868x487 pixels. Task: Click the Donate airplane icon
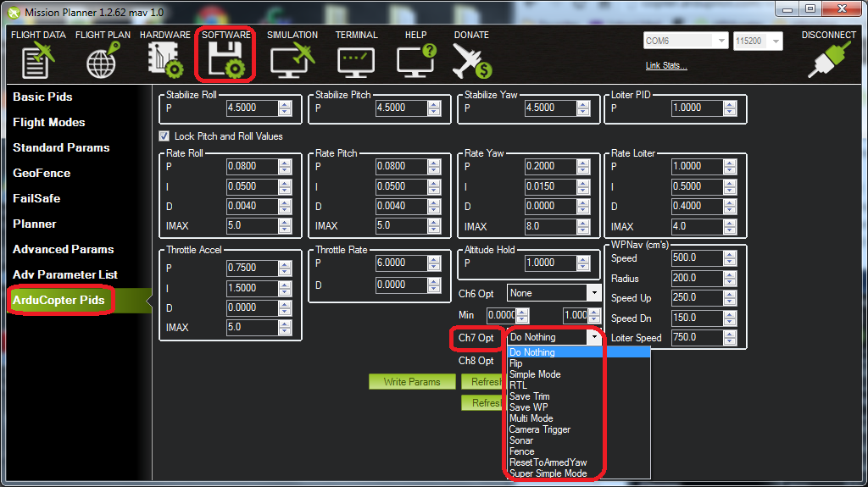[x=471, y=61]
